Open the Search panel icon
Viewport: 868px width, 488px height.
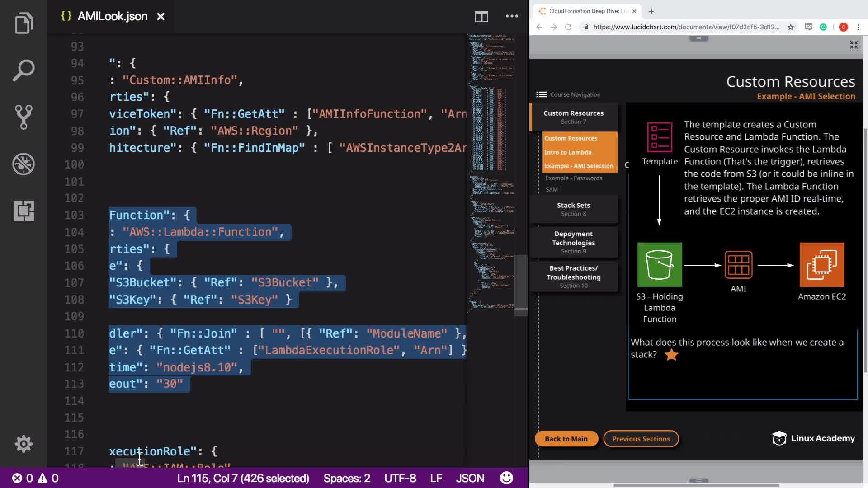point(24,70)
